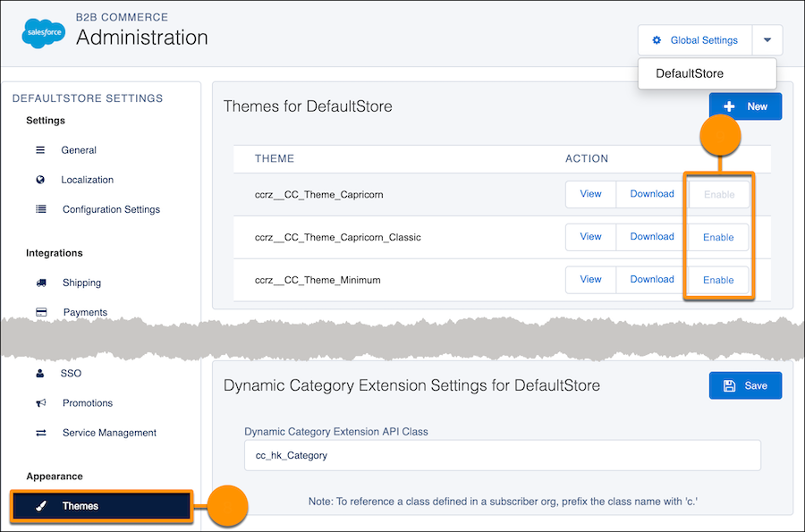View ccrz__CC_Theme_Capricorn_Classic theme
Image resolution: width=805 pixels, height=532 pixels.
pos(590,237)
